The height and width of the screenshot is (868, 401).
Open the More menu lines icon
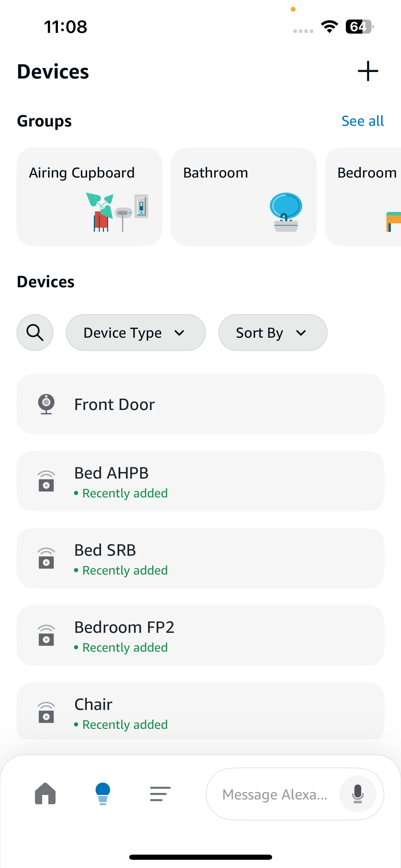tap(160, 794)
